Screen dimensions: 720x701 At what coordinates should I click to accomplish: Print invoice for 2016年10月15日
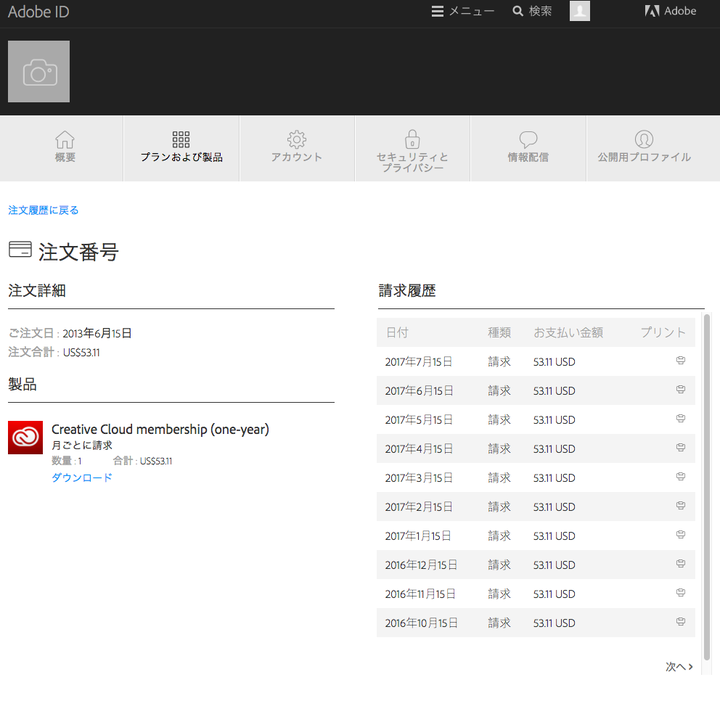pos(681,622)
